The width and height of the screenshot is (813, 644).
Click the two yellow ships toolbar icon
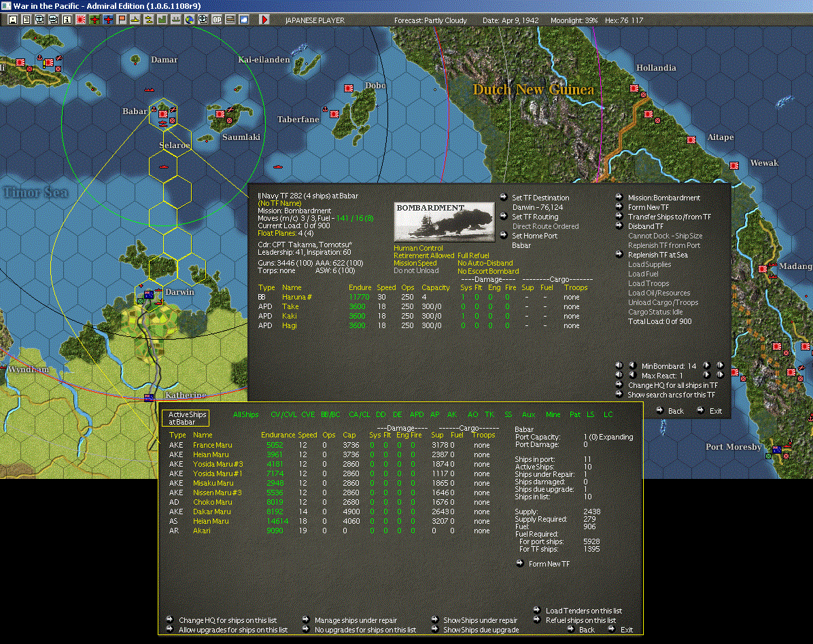[x=148, y=20]
